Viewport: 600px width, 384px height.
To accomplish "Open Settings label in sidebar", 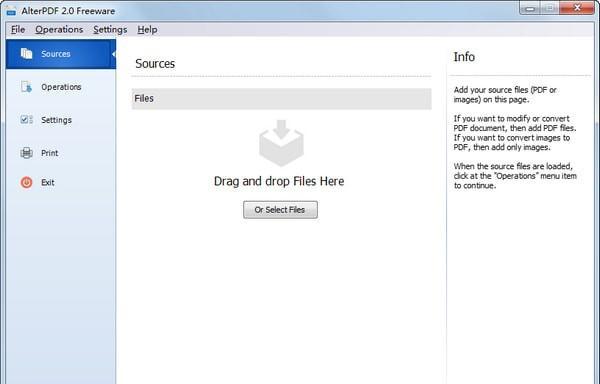I will 56,120.
